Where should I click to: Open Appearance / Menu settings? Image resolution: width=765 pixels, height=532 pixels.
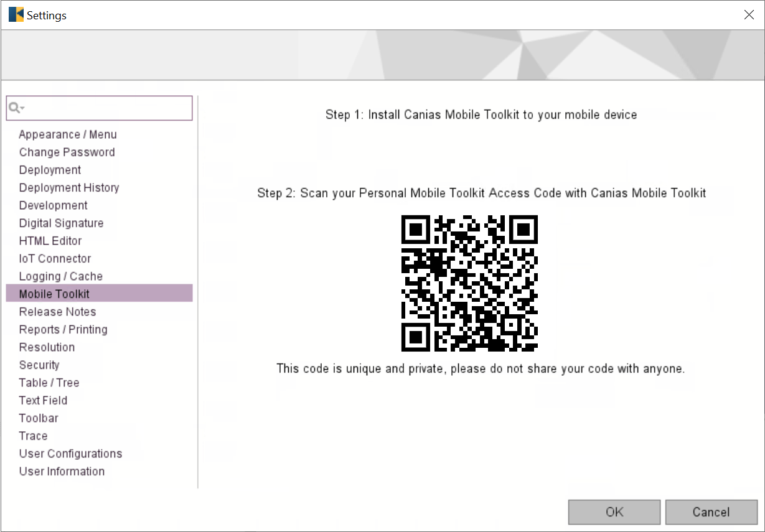coord(68,134)
